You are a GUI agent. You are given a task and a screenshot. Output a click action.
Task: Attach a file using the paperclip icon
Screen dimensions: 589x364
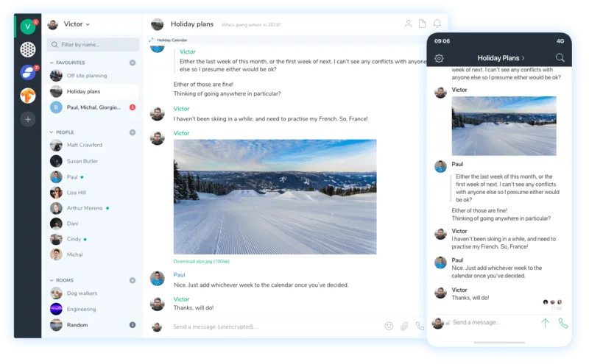tap(404, 326)
